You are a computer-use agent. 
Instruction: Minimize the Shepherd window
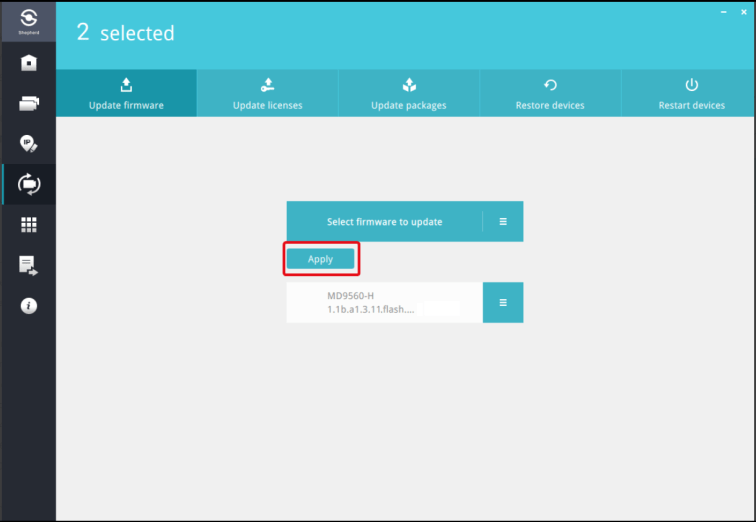point(724,10)
